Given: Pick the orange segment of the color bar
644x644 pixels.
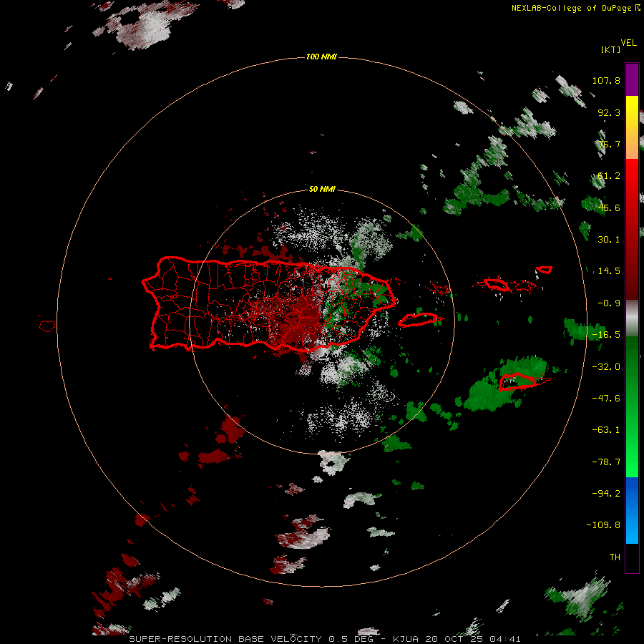Looking at the screenshot, I should pyautogui.click(x=632, y=144).
